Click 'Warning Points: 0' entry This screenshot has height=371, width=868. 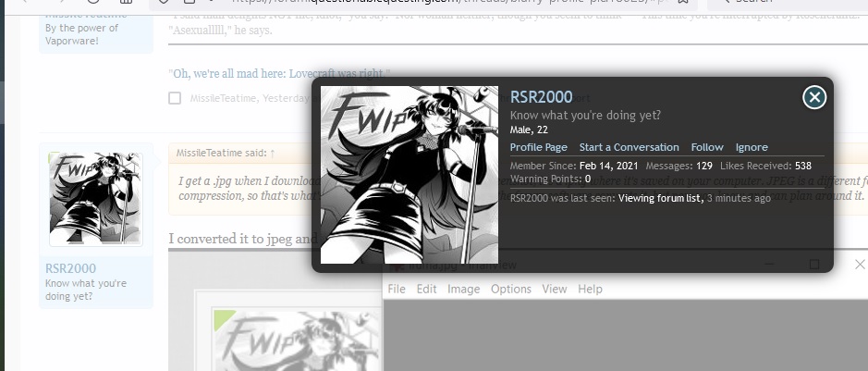550,179
